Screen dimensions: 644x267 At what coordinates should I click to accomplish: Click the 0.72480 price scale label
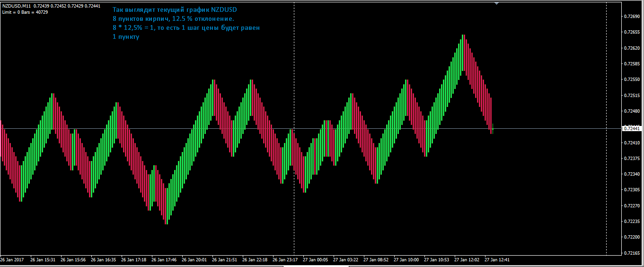[x=632, y=111]
